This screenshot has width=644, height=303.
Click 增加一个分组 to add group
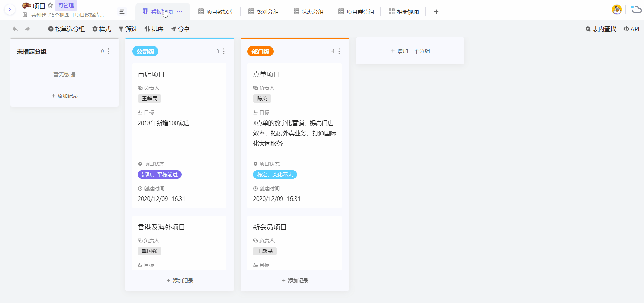click(410, 51)
